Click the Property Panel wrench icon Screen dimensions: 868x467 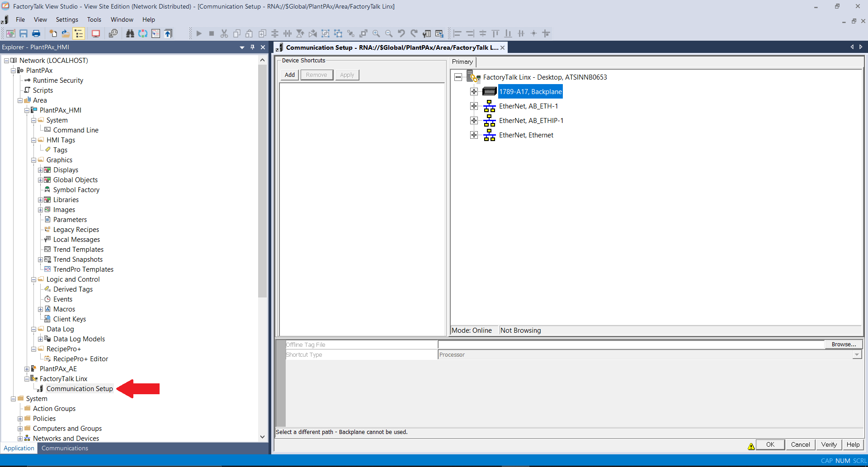(x=427, y=33)
